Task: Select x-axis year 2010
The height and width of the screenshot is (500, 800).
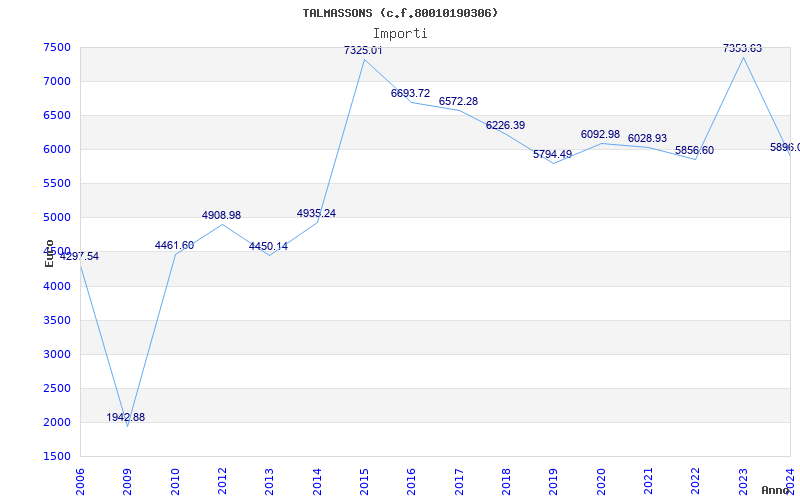Action: click(175, 481)
